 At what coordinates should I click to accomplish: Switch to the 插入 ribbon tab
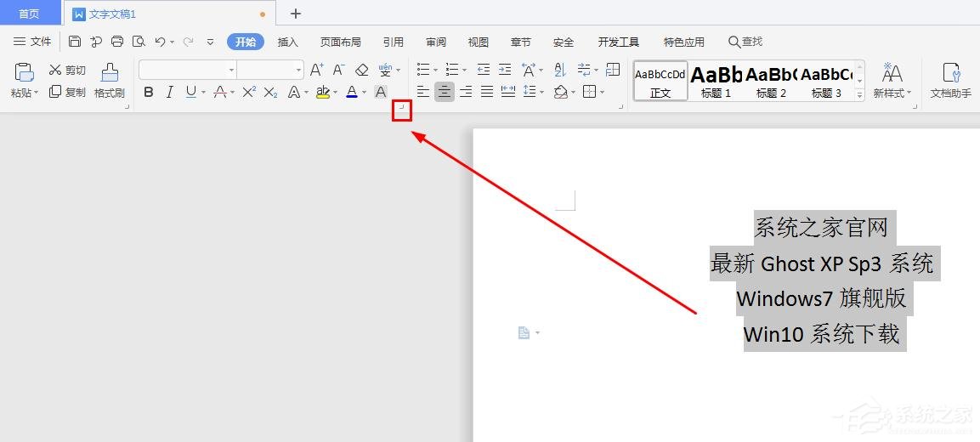click(x=287, y=42)
